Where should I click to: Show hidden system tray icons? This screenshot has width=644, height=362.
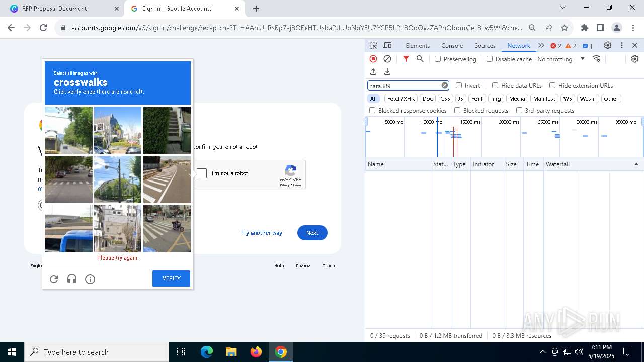542,352
